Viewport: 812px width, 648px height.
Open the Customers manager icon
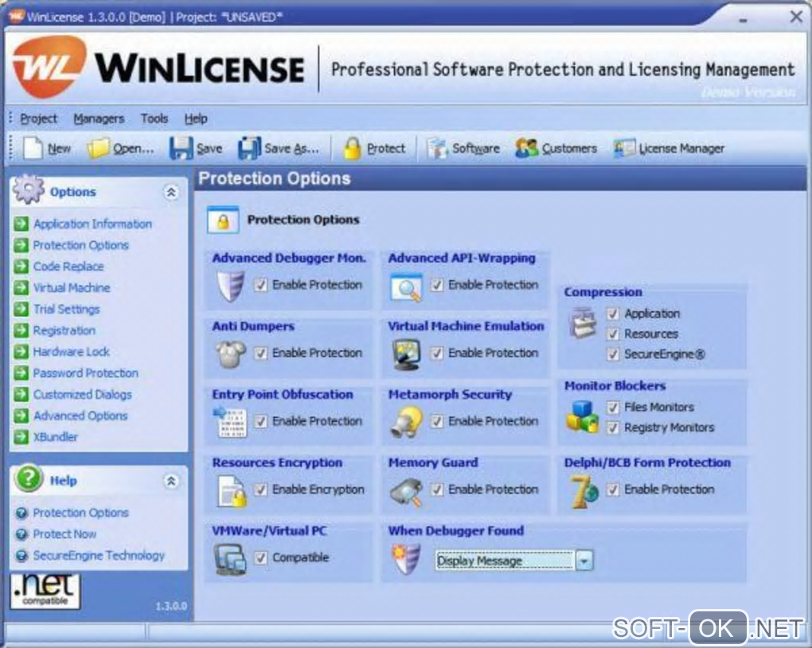527,149
